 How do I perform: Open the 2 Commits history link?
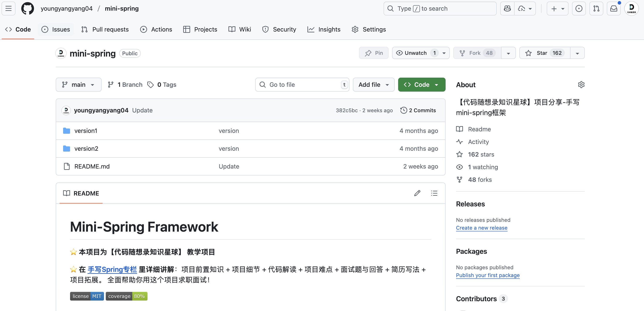coord(418,110)
